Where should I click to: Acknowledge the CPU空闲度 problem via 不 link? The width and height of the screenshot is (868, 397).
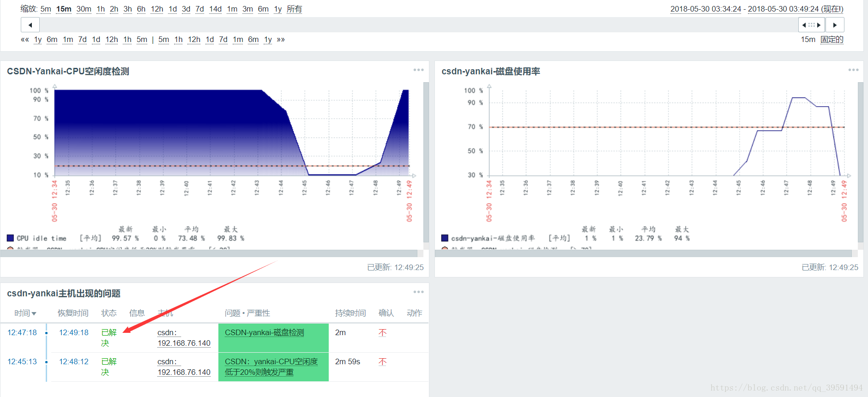(x=383, y=361)
